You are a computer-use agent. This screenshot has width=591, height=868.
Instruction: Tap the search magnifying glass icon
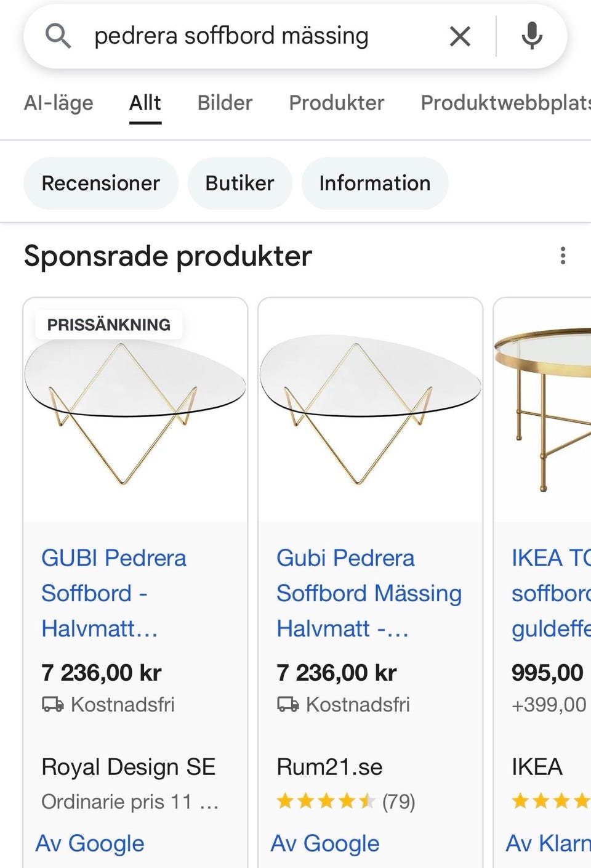click(x=58, y=36)
